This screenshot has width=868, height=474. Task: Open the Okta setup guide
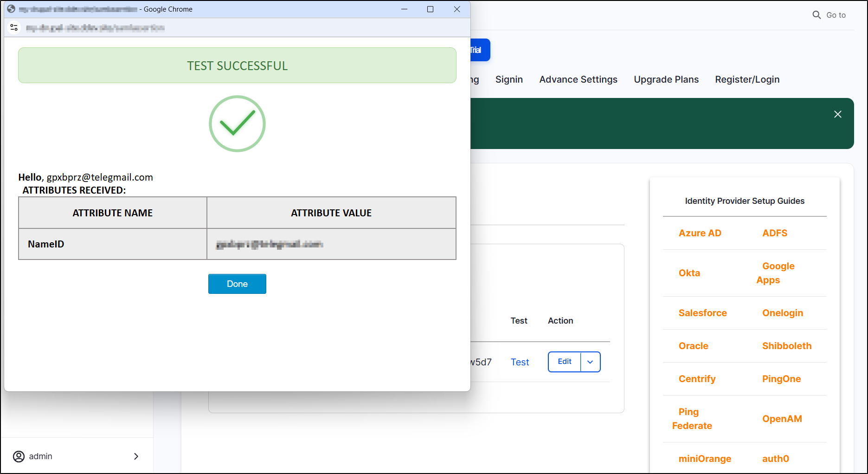(689, 273)
